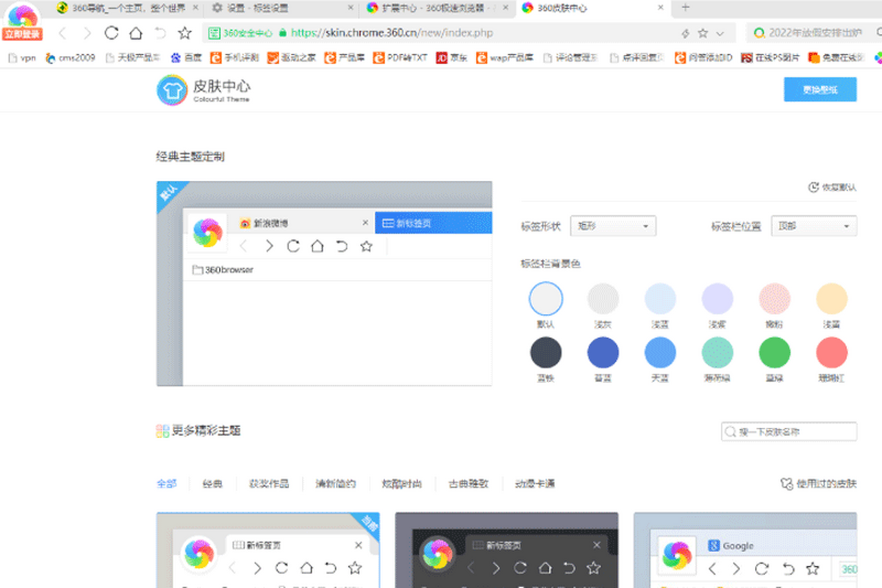Click the 百度 paw bookmark

(x=176, y=57)
